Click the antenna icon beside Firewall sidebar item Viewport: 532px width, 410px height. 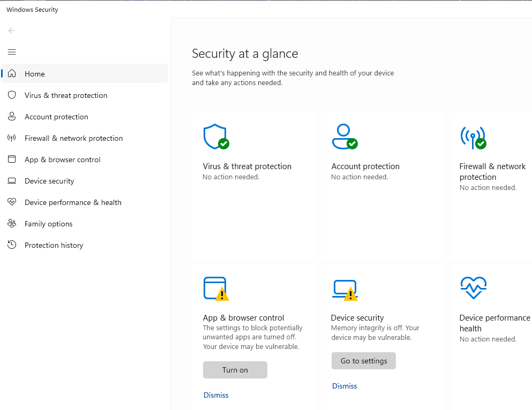[12, 138]
